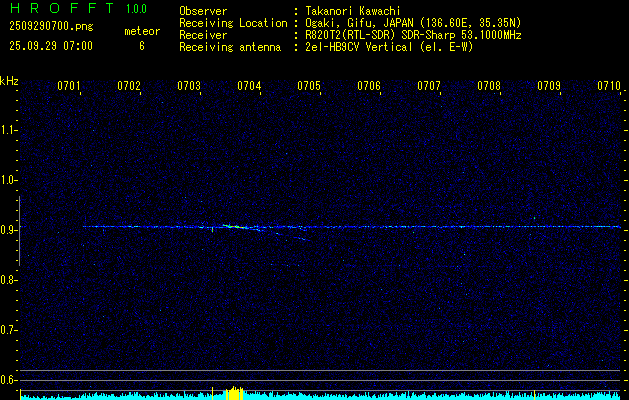This screenshot has width=629, height=400.
Task: Click the 0709 time axis marker
Action: pyautogui.click(x=549, y=86)
